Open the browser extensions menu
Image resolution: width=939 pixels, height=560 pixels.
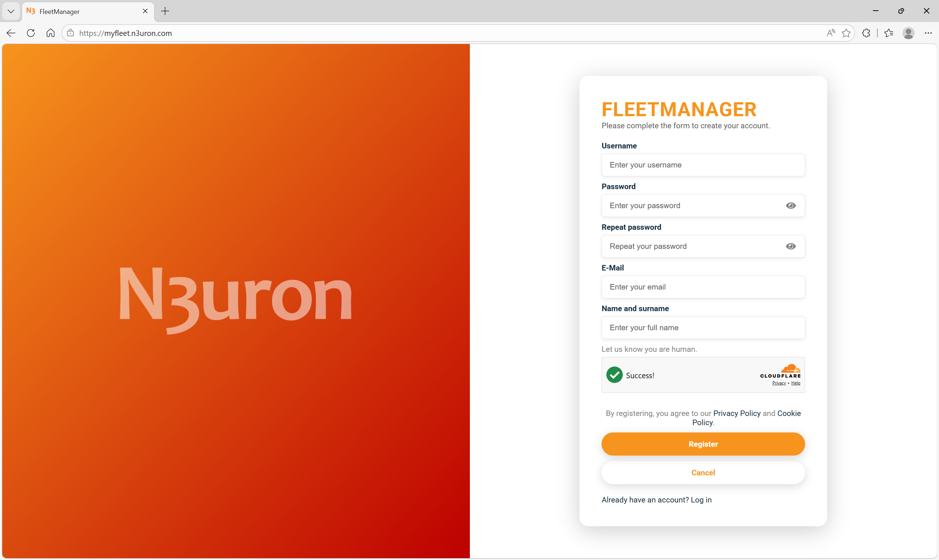pyautogui.click(x=866, y=33)
